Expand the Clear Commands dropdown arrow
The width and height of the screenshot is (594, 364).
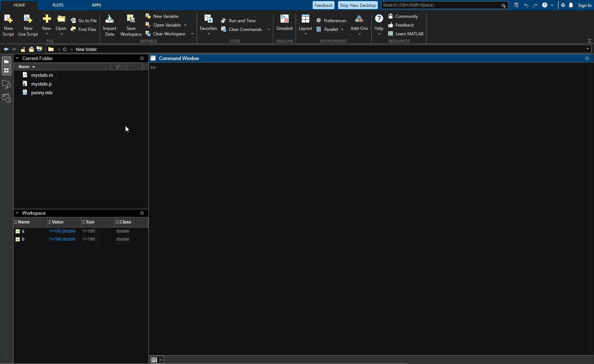pos(269,29)
